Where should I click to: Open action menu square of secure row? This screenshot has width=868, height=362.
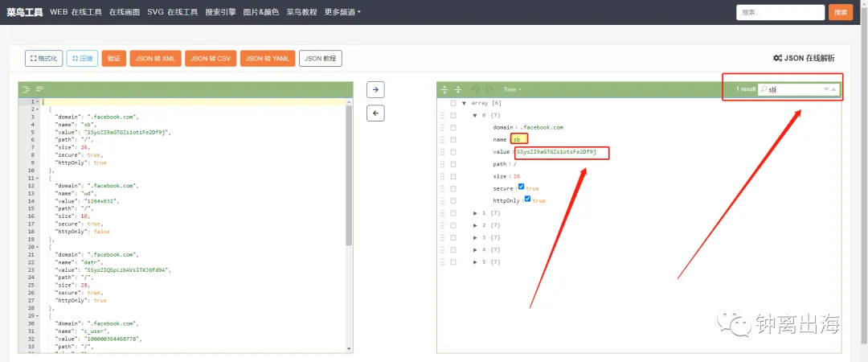(453, 188)
